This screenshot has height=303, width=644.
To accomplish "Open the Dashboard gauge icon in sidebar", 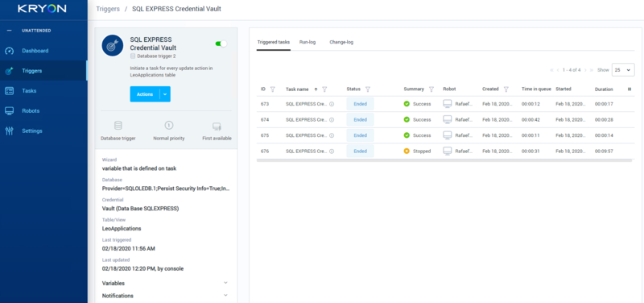I will (x=9, y=51).
